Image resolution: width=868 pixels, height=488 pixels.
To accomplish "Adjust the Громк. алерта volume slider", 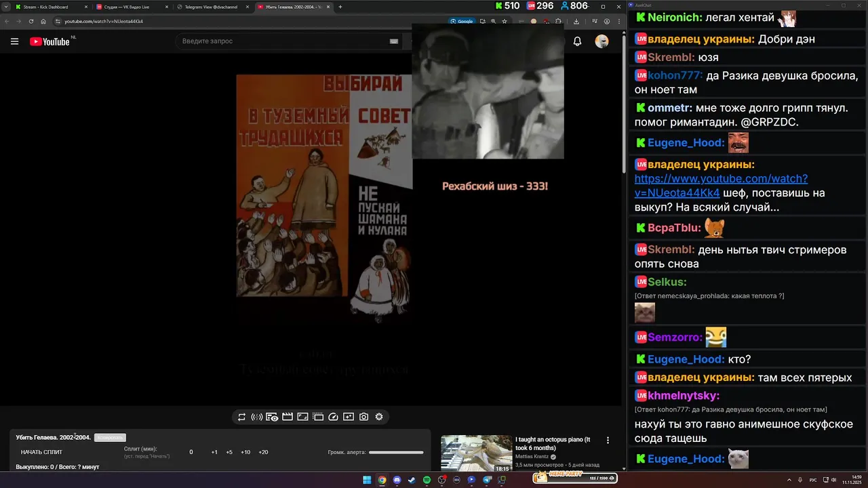I will click(396, 452).
